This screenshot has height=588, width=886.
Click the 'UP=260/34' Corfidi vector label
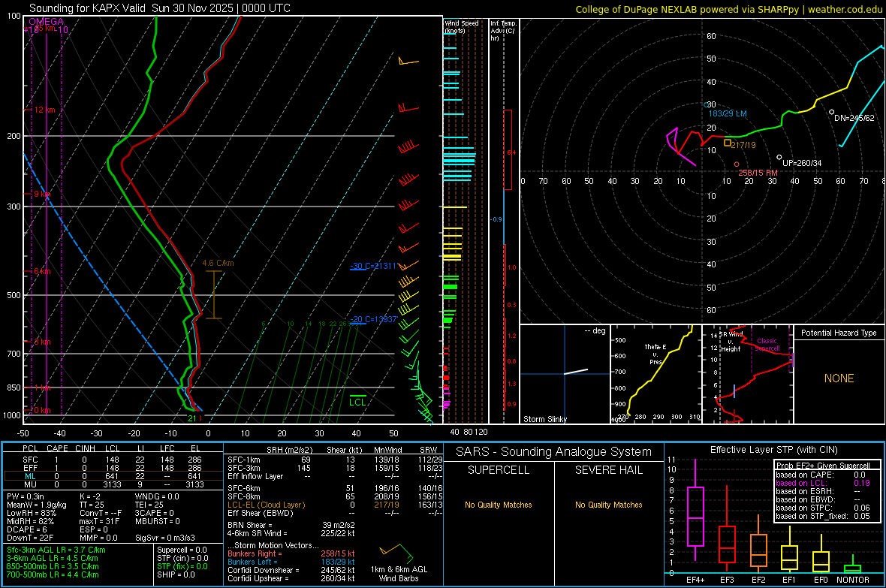[x=802, y=163]
